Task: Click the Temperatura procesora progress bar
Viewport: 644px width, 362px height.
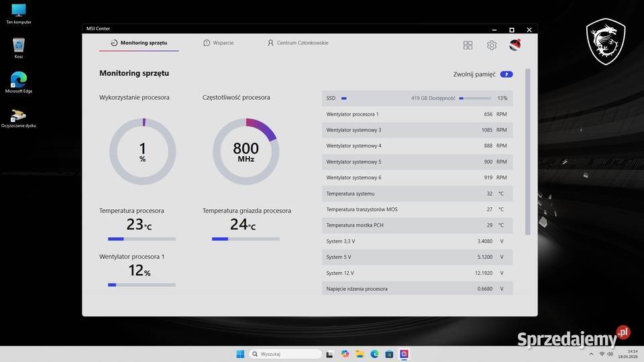Action: click(x=142, y=239)
